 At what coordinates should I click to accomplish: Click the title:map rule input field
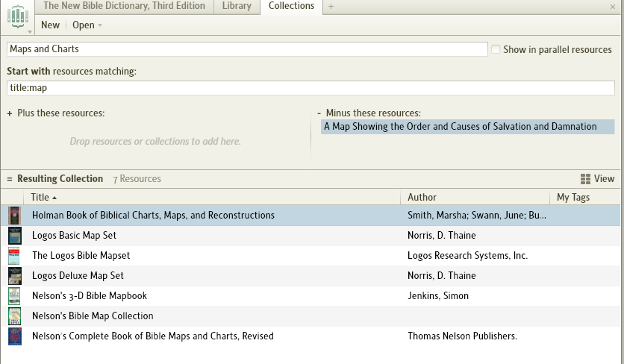311,88
